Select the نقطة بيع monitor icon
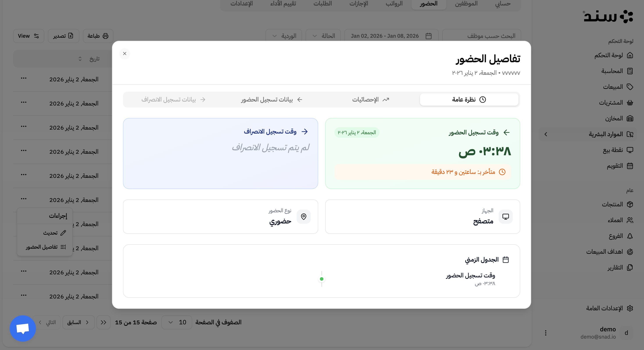The width and height of the screenshot is (644, 350). point(630,150)
